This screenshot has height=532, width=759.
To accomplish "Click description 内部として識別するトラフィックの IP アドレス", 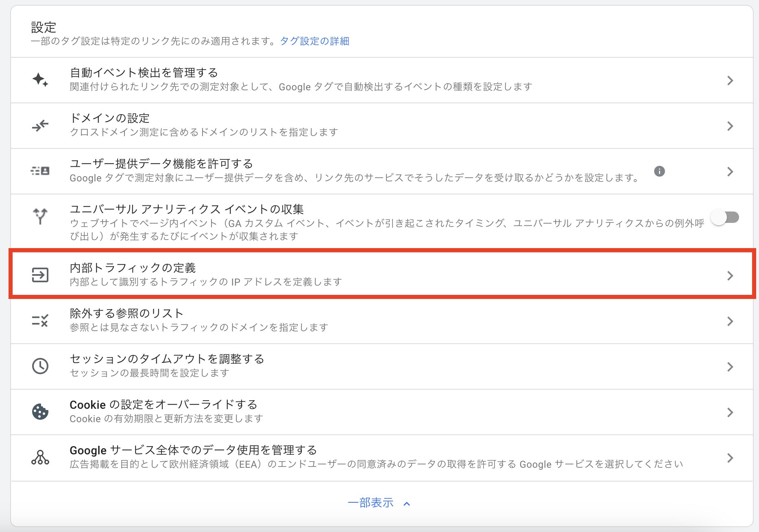I will click(x=206, y=282).
